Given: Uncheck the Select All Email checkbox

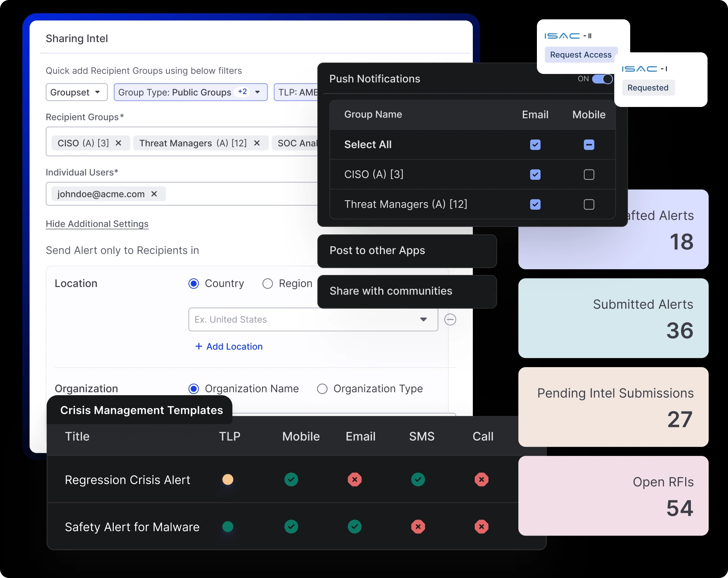Looking at the screenshot, I should tap(535, 144).
